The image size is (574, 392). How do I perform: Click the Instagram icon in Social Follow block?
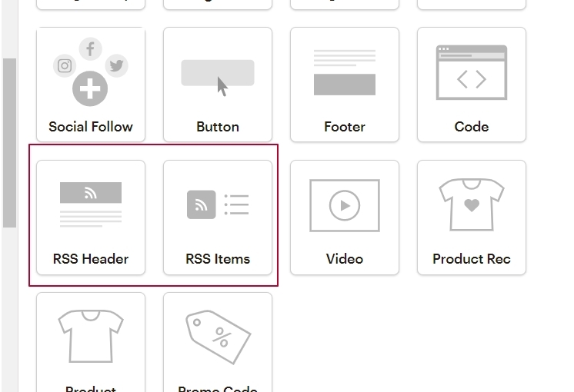(65, 65)
